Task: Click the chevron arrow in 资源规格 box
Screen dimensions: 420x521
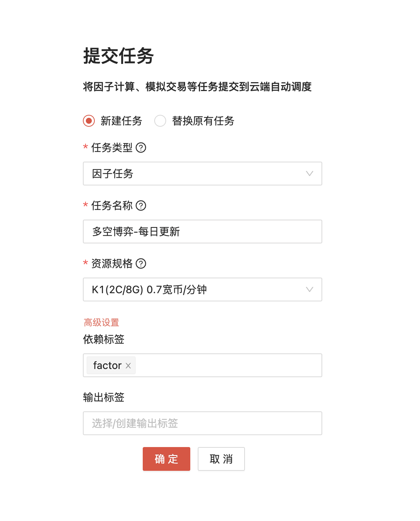Action: pyautogui.click(x=309, y=289)
